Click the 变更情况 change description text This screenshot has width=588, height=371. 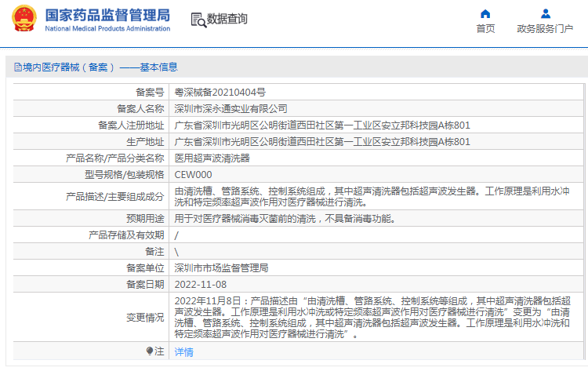372,318
